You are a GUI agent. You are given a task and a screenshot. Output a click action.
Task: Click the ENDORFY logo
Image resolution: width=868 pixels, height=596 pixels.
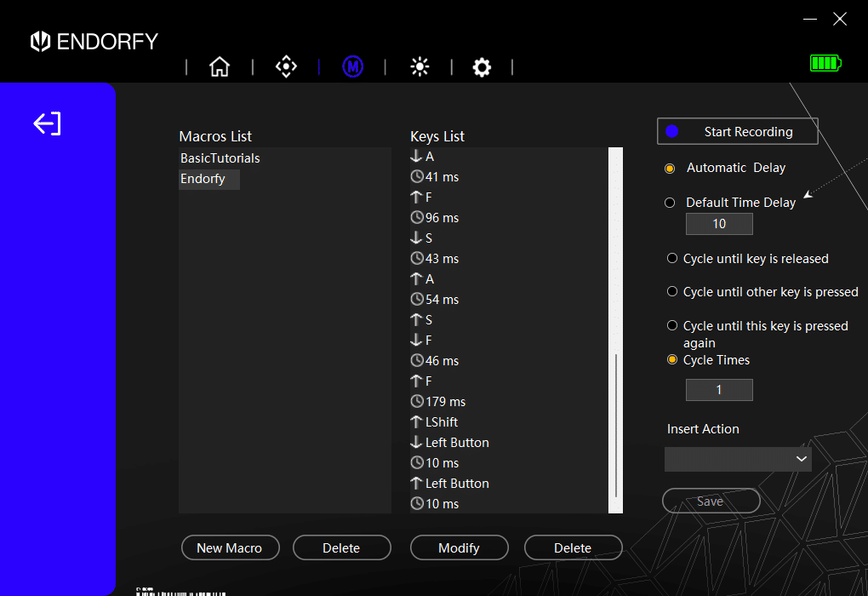94,41
